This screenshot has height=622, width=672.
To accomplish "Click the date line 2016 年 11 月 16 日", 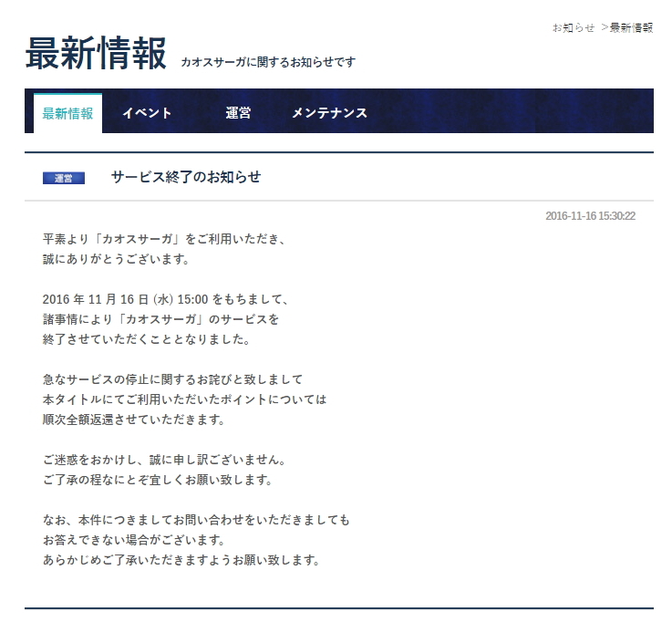I will click(x=165, y=299).
